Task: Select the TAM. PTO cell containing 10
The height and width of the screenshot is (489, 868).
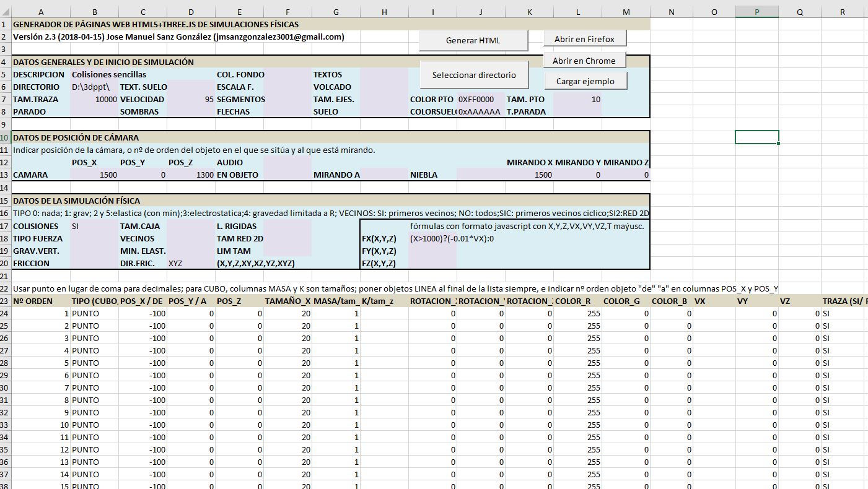Action: pyautogui.click(x=577, y=100)
